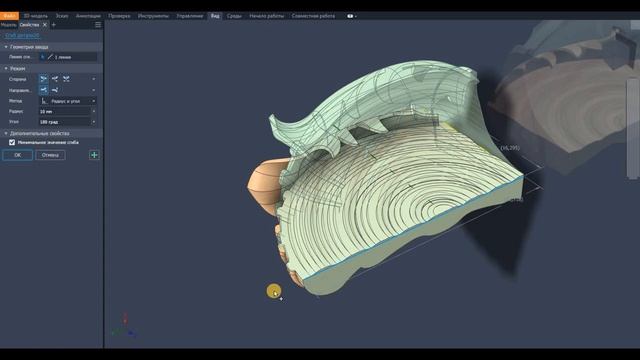
Task: Choose the second Сторона flip option icon
Action: point(55,78)
